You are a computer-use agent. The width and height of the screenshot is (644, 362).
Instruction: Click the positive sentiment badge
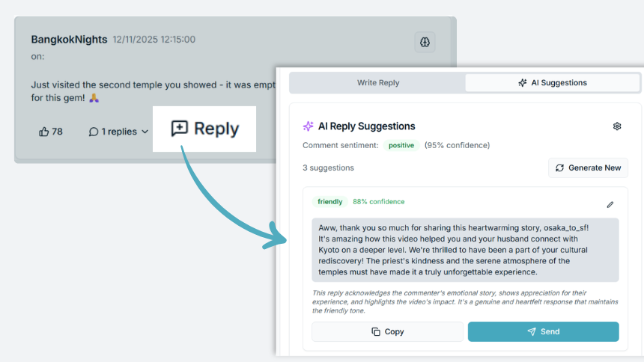(x=401, y=145)
